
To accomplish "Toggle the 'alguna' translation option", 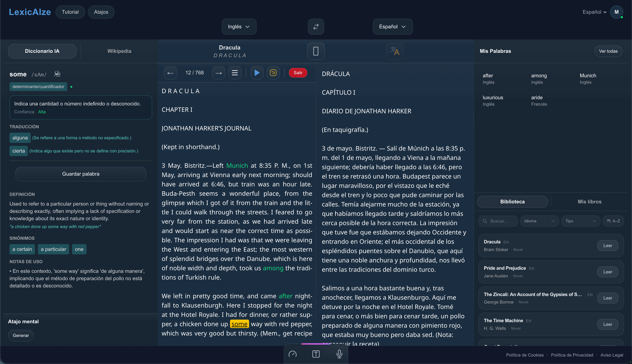I will 20,137.
